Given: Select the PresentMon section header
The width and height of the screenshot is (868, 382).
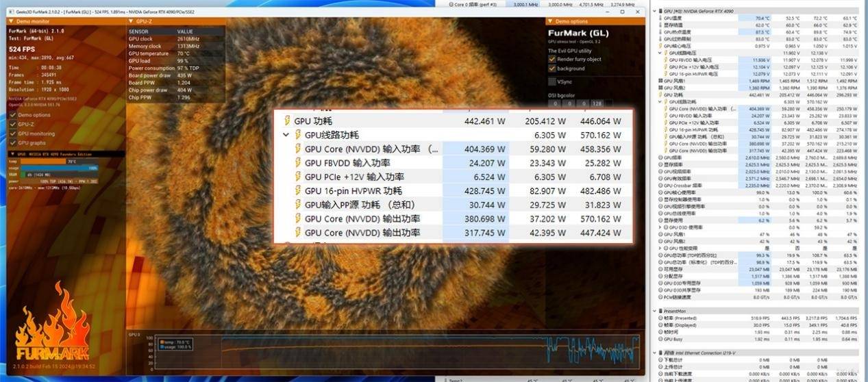Looking at the screenshot, I should pos(676,311).
